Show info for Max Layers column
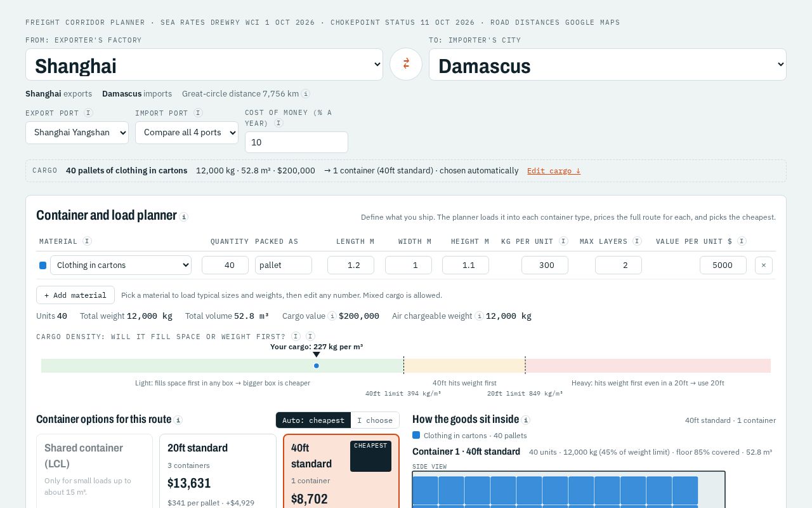 pyautogui.click(x=637, y=241)
